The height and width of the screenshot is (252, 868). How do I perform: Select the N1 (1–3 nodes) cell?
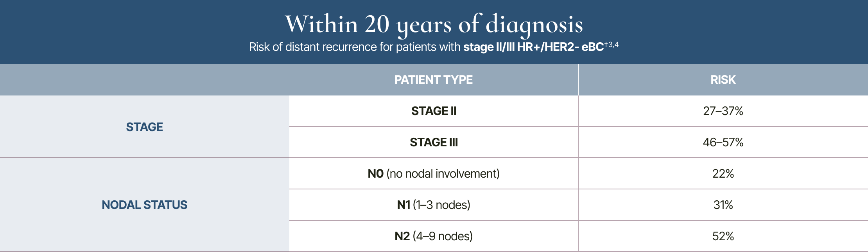point(434,205)
